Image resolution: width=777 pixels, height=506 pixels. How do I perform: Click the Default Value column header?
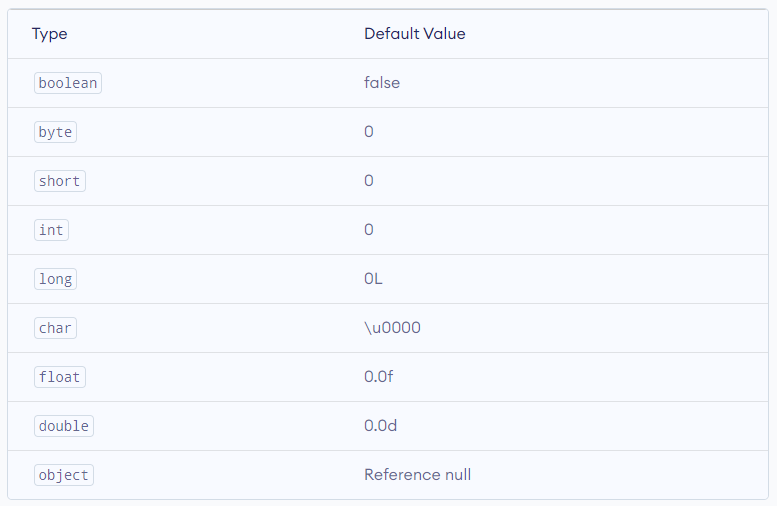tap(415, 34)
